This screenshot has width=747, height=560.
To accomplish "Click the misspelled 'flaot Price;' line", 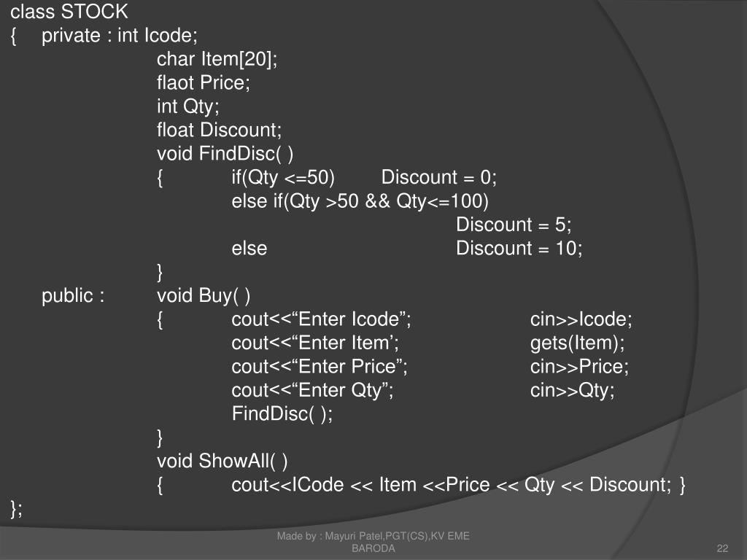I will pyautogui.click(x=204, y=83).
